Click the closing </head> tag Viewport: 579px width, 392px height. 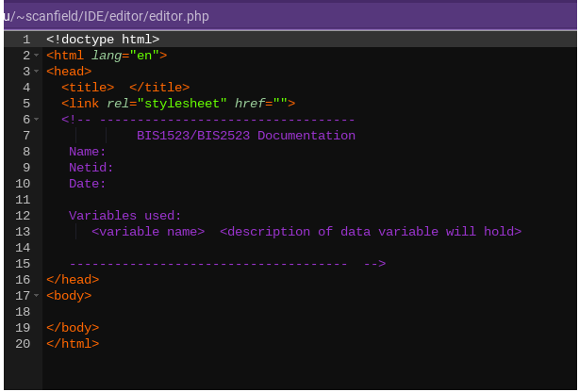[73, 280]
